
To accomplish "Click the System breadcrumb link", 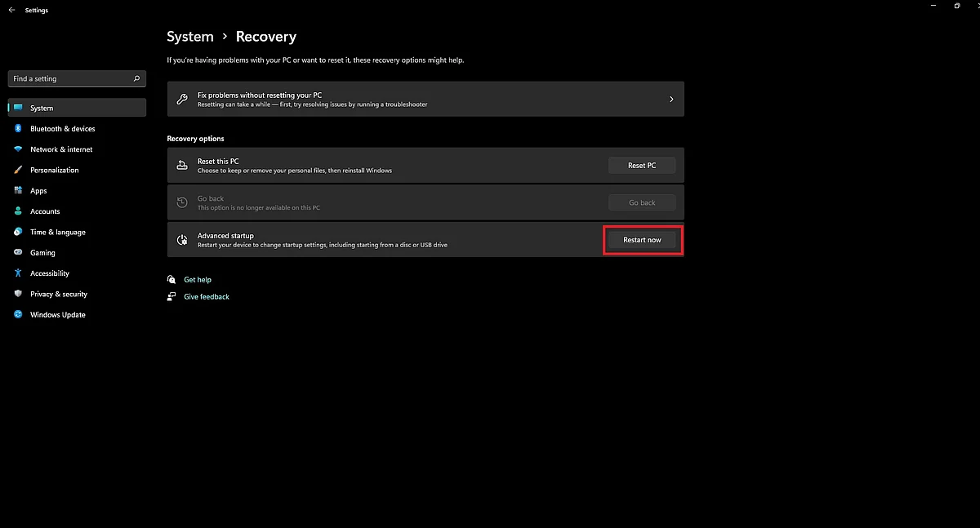I will [x=190, y=37].
